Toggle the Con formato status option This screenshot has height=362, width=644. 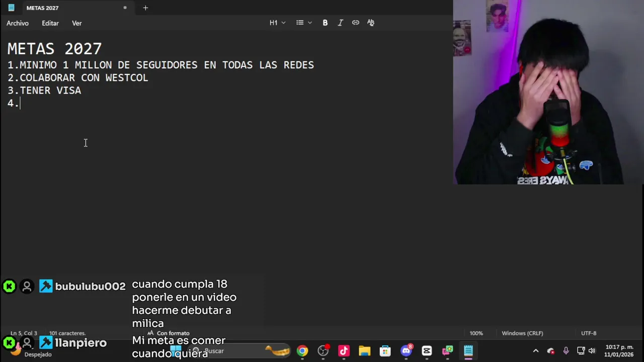[x=169, y=333]
